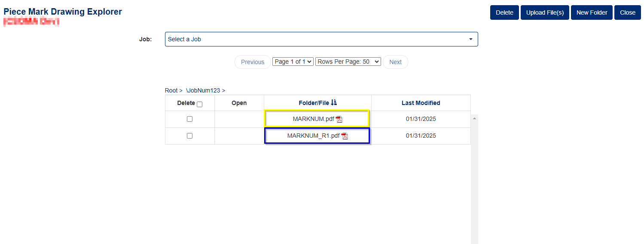Viewport: 644px width, 244px height.
Task: Tick the delete checkbox for MARKNUM.pdf
Action: 189,119
